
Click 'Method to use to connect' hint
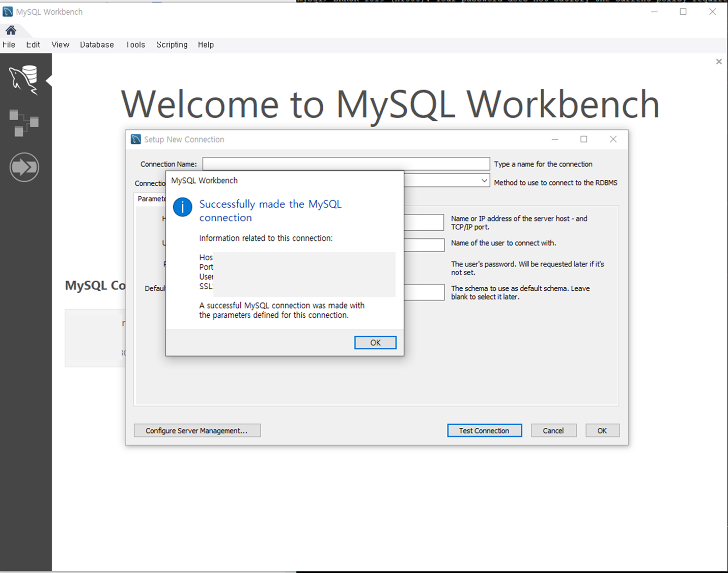tap(555, 182)
